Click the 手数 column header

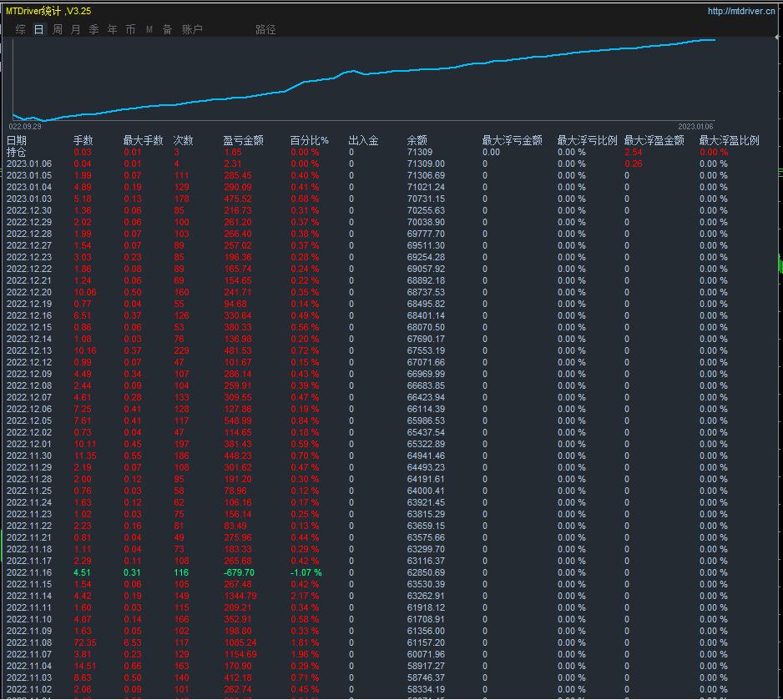tap(83, 141)
